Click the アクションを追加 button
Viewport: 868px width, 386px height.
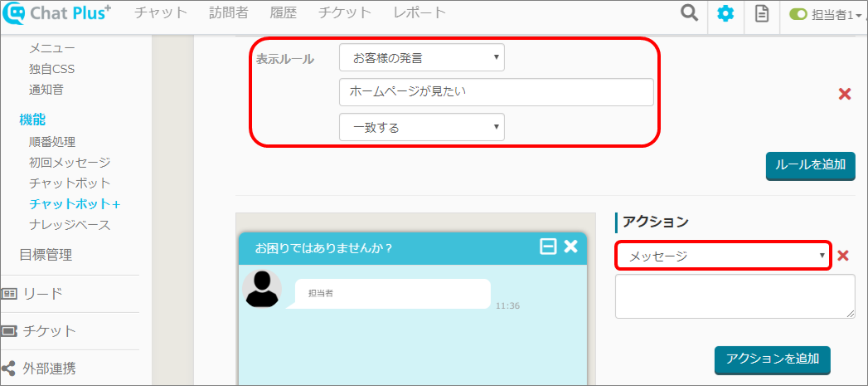(x=772, y=360)
